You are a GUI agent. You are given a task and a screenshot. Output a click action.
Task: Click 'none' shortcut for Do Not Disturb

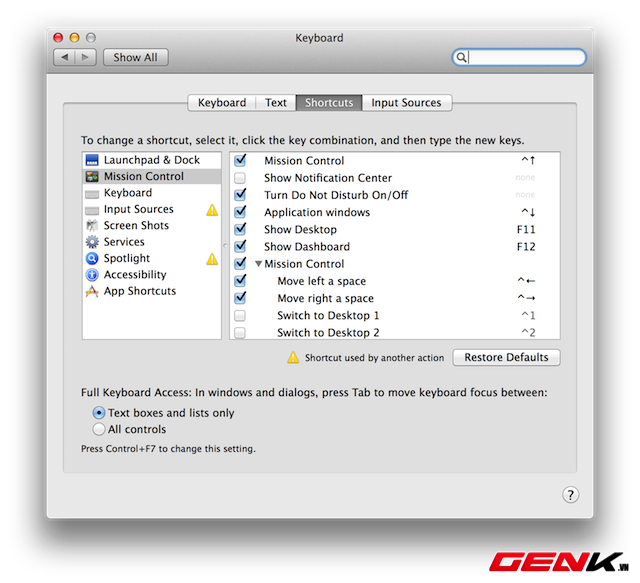point(525,195)
